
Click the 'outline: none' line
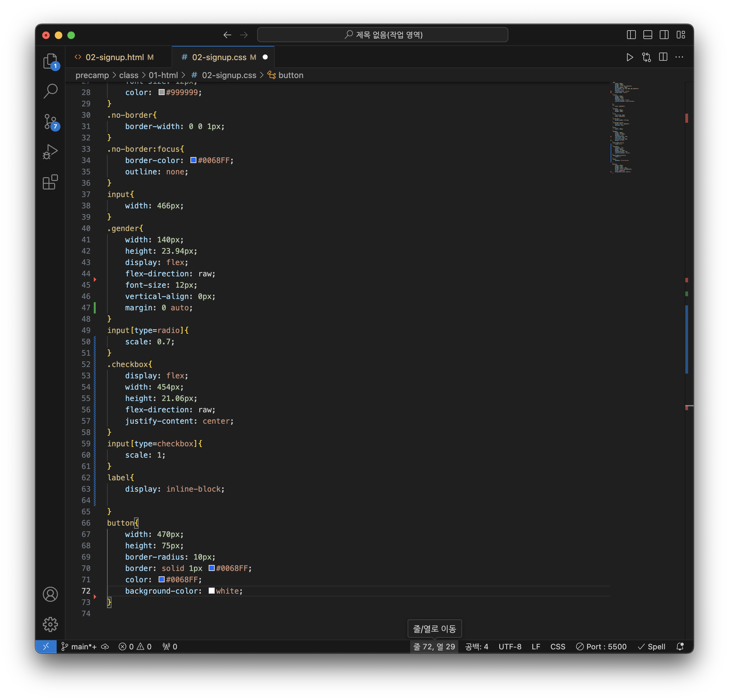tap(156, 172)
